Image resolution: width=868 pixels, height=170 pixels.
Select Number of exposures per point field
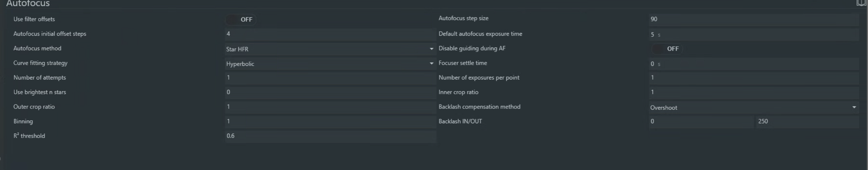(753, 78)
